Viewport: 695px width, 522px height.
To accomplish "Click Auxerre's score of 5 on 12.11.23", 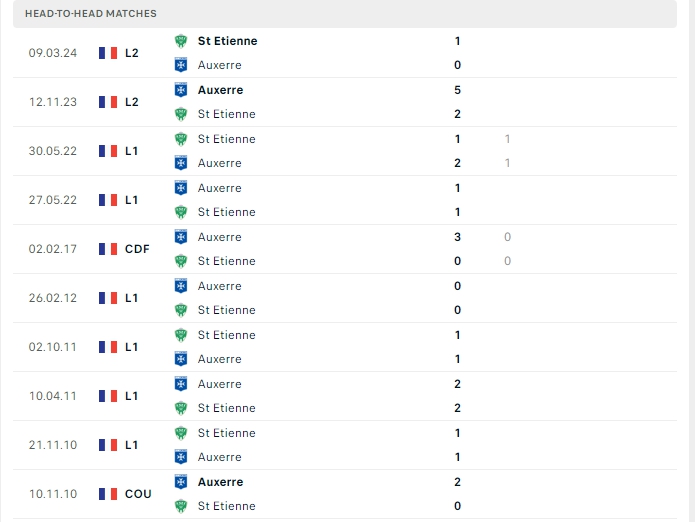I will click(457, 90).
